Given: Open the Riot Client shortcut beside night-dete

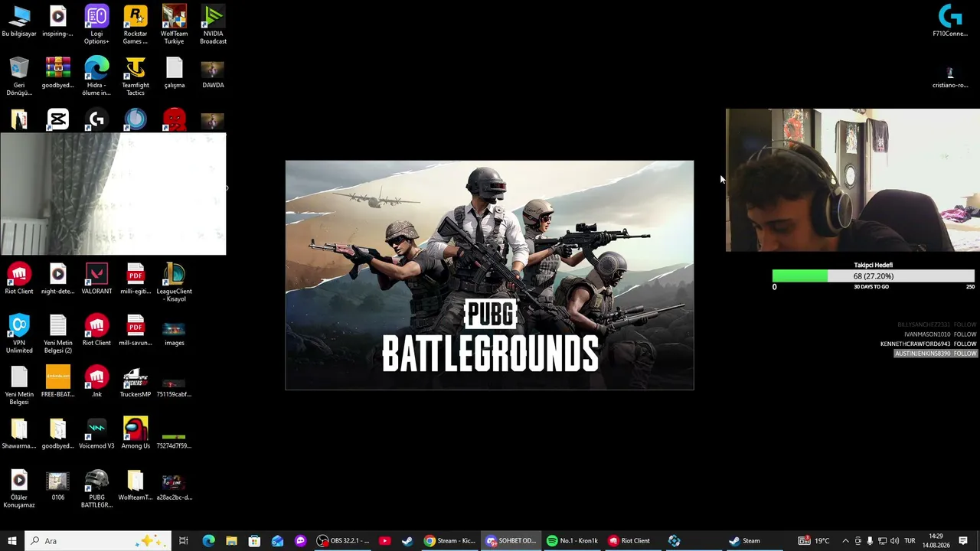Looking at the screenshot, I should coord(19,279).
